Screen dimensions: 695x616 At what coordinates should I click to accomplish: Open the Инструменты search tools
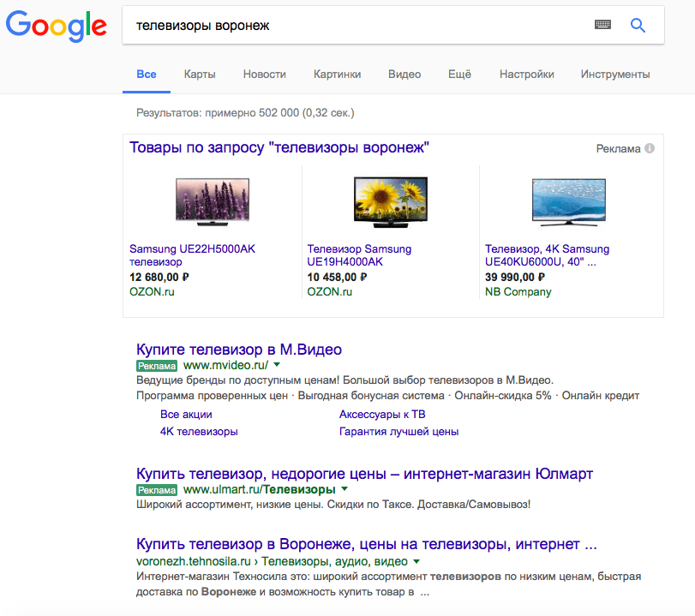(615, 75)
